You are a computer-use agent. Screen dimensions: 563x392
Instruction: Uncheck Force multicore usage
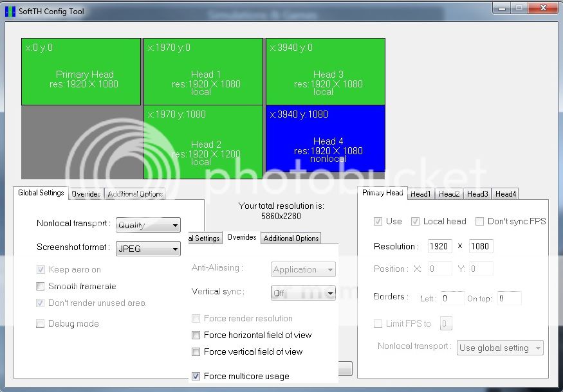click(196, 376)
